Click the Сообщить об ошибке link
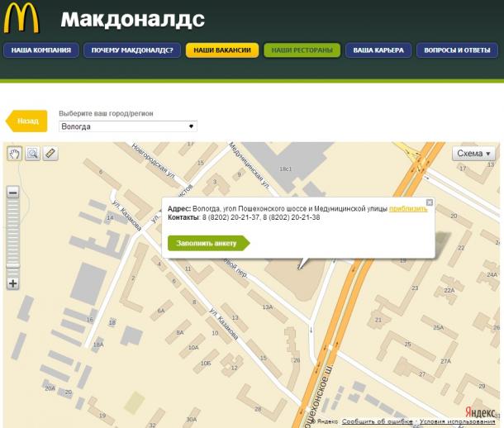 [377, 421]
